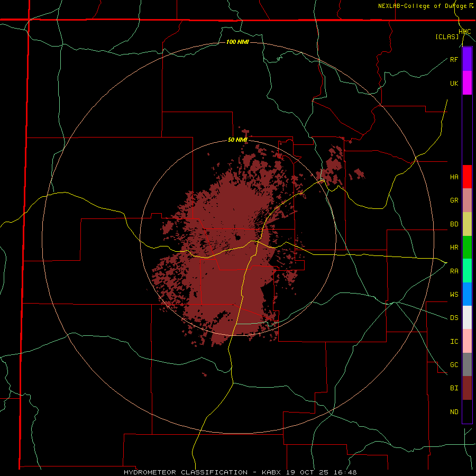Click the RF legend label

454,59
